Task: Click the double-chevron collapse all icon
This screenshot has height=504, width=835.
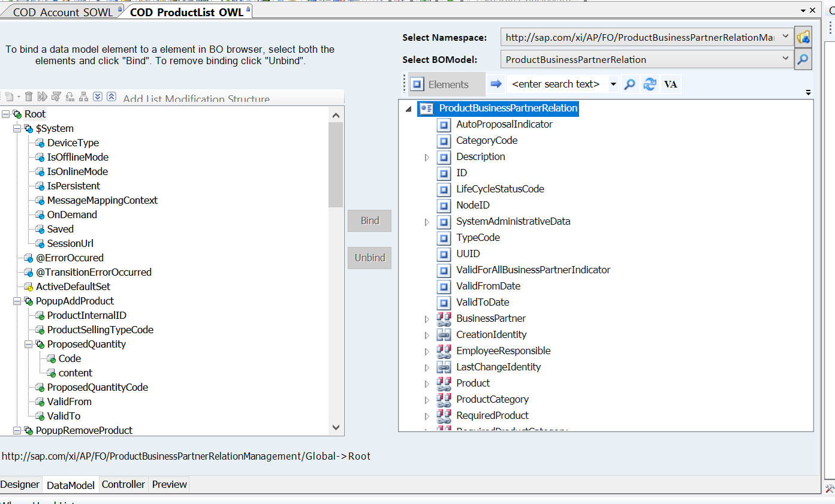Action: tap(111, 96)
